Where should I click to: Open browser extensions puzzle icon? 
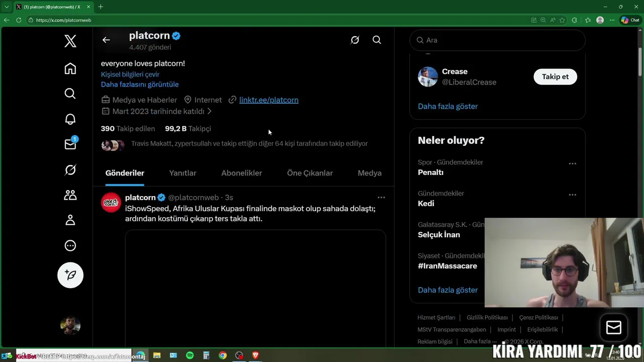point(575,20)
